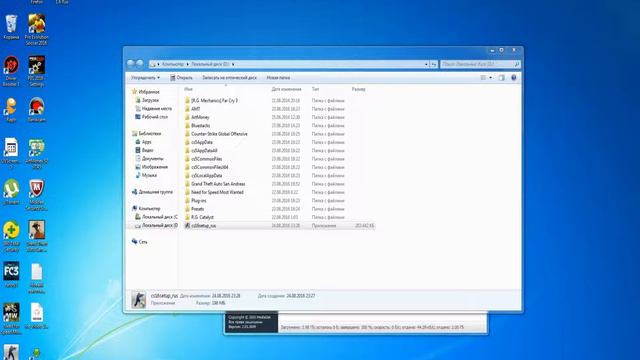
Task: Select Music (Музыка) library in sidebar
Action: [x=149, y=175]
